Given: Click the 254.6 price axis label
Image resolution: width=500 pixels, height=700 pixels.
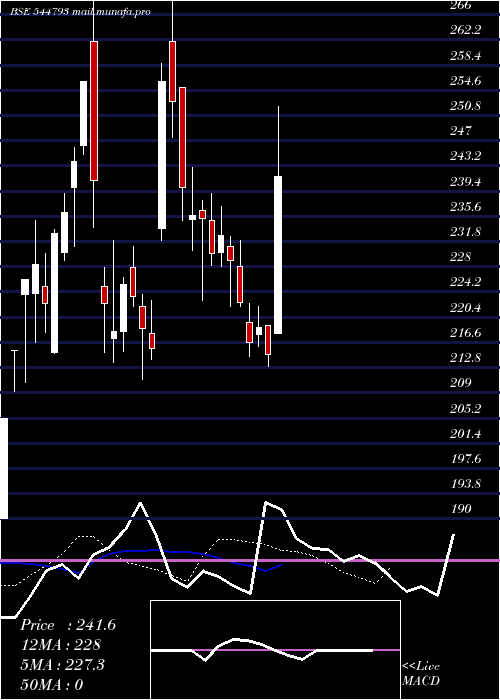Looking at the screenshot, I should pyautogui.click(x=466, y=81).
